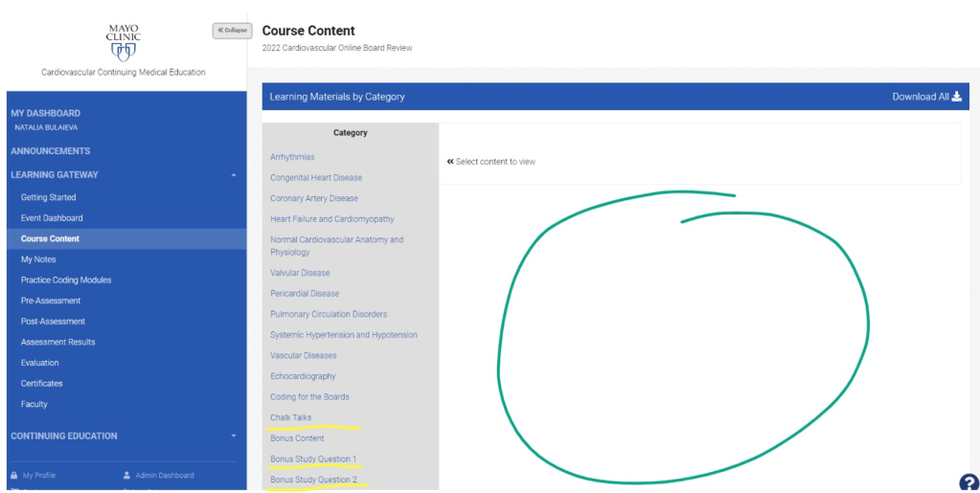The image size is (980, 493).
Task: Click the Admin Dashboard person icon
Action: [x=126, y=475]
